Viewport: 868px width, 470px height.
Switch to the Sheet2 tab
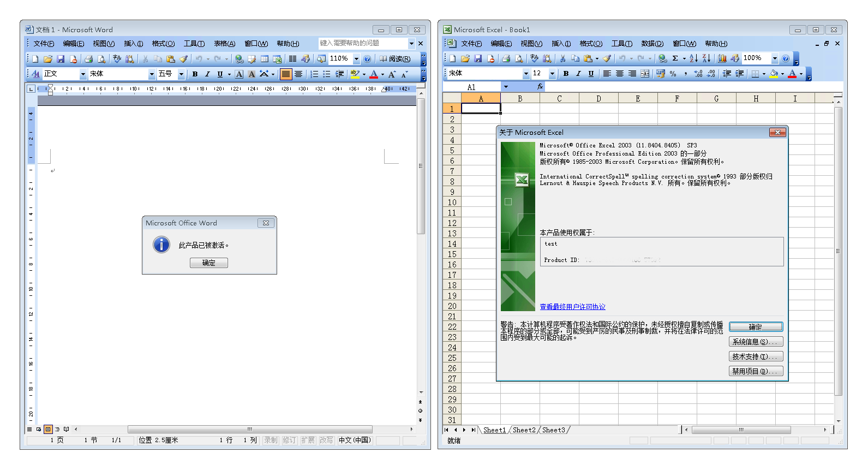[x=524, y=430]
